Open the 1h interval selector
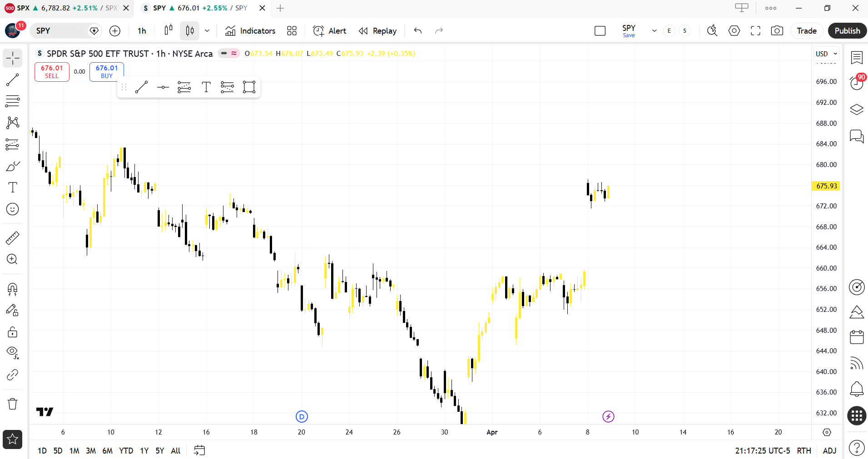 pos(142,31)
